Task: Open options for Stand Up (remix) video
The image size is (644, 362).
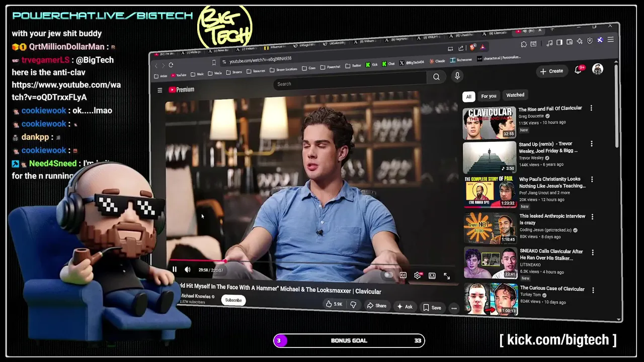Action: 591,144
